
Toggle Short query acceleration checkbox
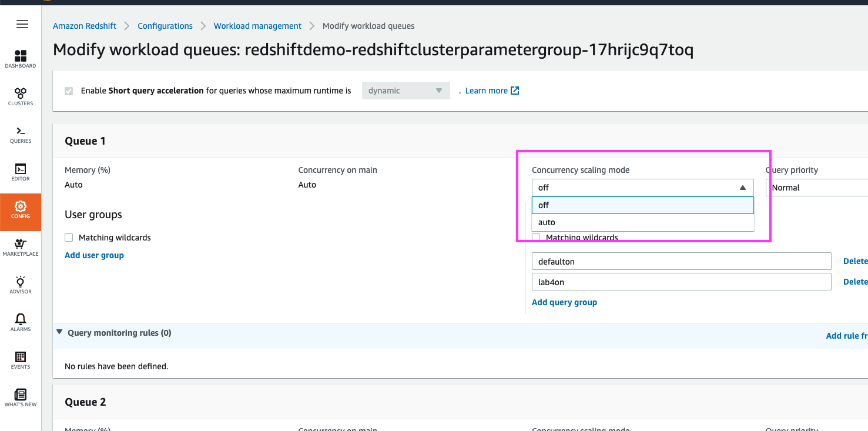tap(69, 91)
